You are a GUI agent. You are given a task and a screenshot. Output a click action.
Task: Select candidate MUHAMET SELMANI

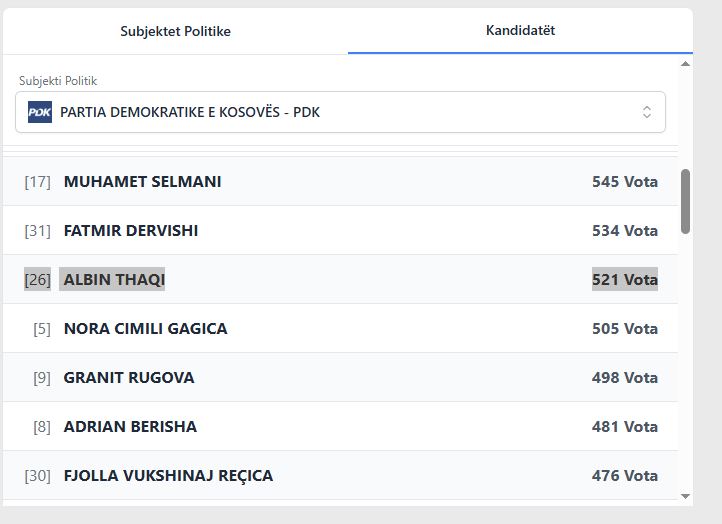pos(142,182)
